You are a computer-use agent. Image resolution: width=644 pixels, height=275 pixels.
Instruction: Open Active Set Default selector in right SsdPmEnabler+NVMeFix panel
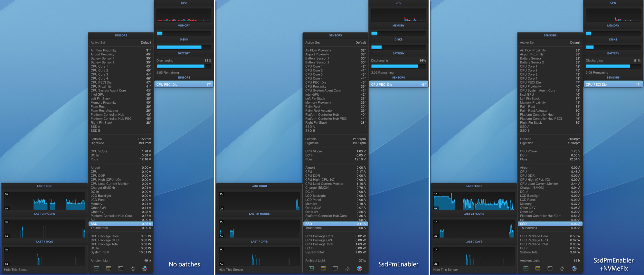[550, 43]
